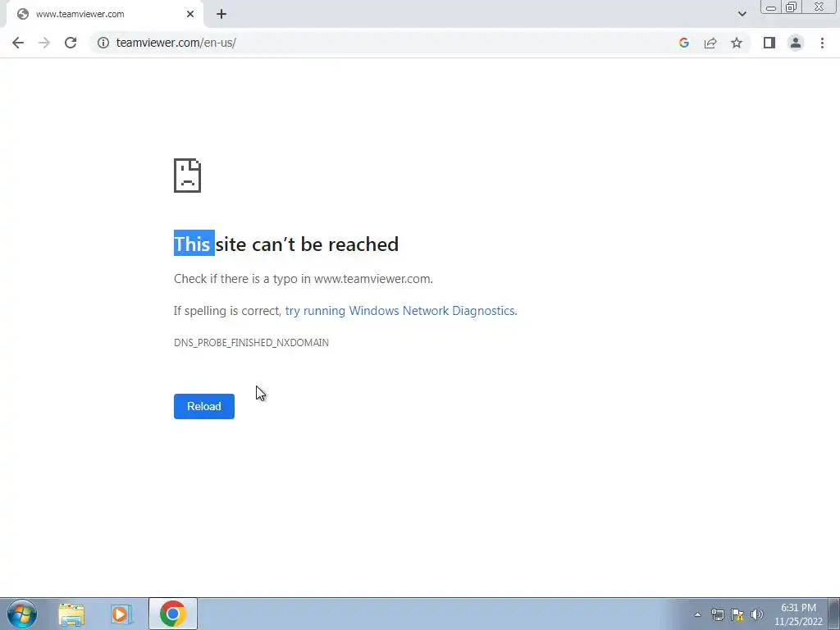The width and height of the screenshot is (840, 630).
Task: Click the taskbar clock showing 6:31 PM
Action: point(798,614)
